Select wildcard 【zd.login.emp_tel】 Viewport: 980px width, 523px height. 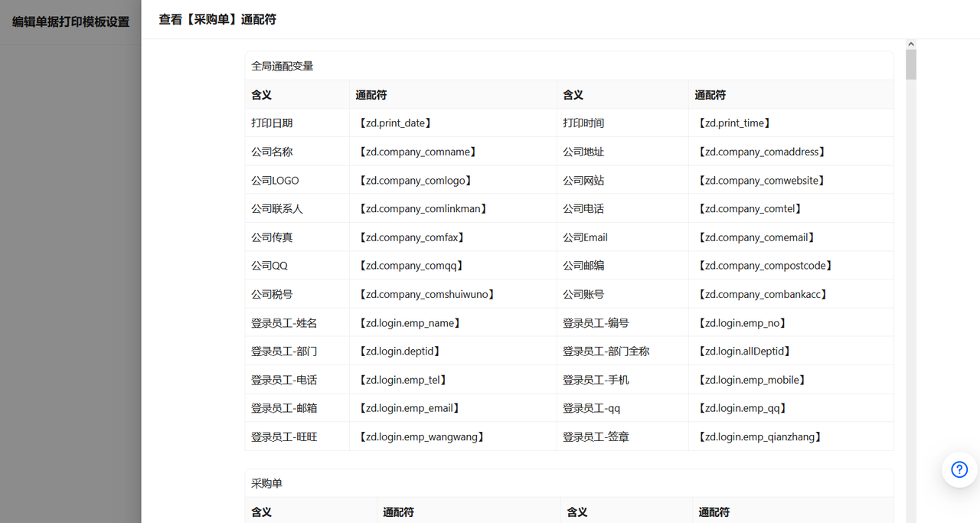(403, 380)
